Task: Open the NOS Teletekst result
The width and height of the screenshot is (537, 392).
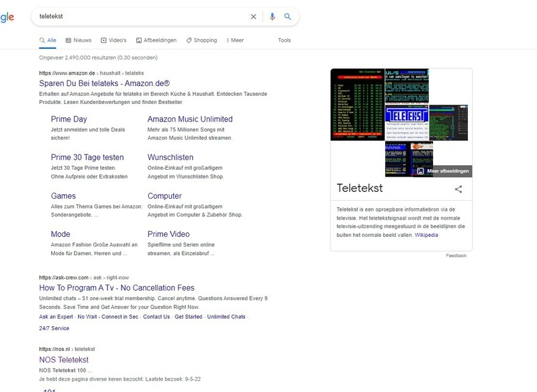Action: (x=64, y=360)
